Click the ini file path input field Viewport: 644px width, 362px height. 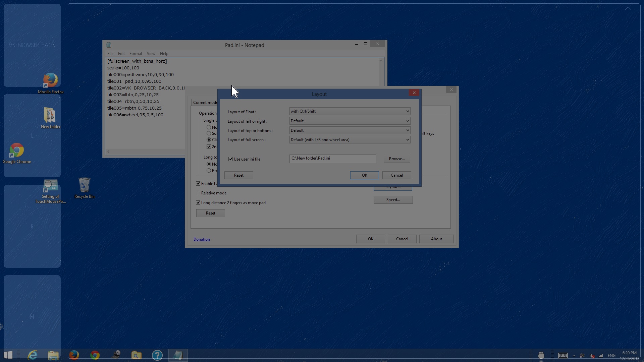click(x=332, y=159)
